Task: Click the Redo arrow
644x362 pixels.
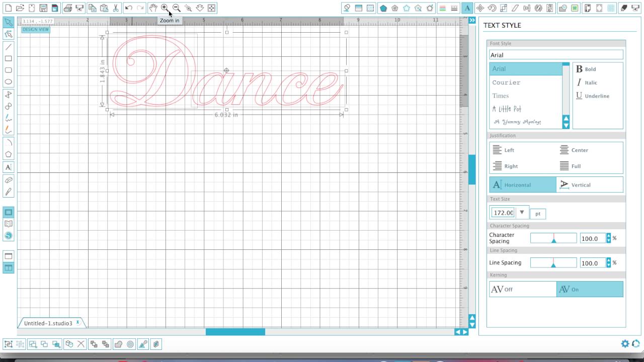Action: pos(140,8)
